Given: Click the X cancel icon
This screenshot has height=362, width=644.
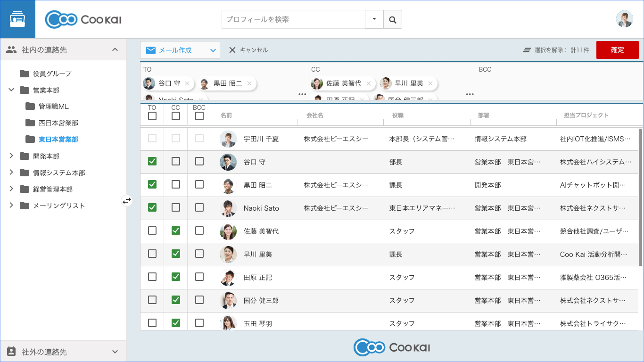Looking at the screenshot, I should point(232,50).
